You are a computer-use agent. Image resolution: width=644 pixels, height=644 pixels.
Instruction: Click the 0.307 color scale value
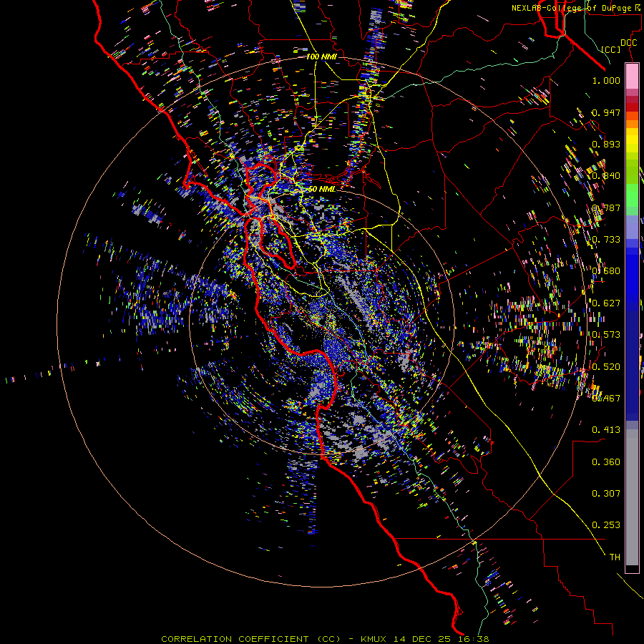(x=606, y=494)
